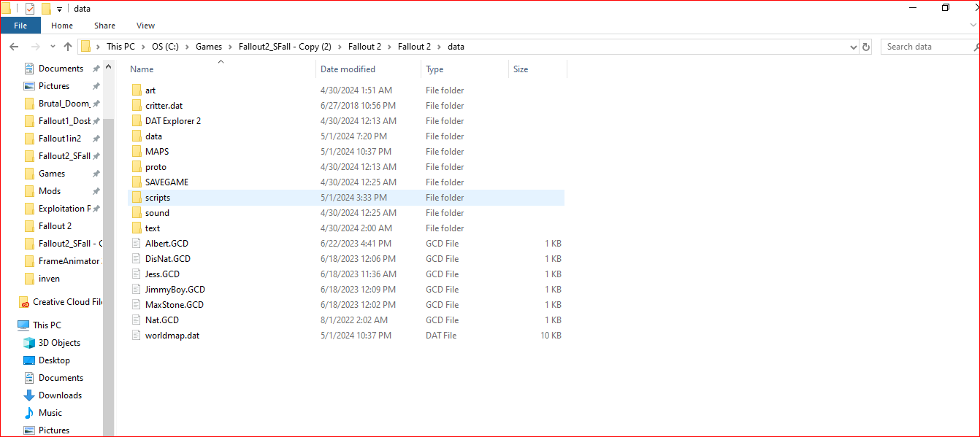
Task: Open 3D Objects in navigation pane
Action: tap(59, 343)
